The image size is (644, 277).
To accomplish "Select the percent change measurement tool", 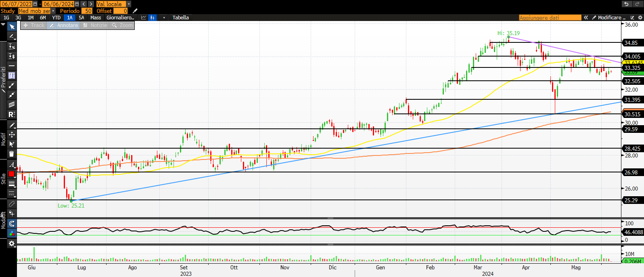I will tap(12, 46).
